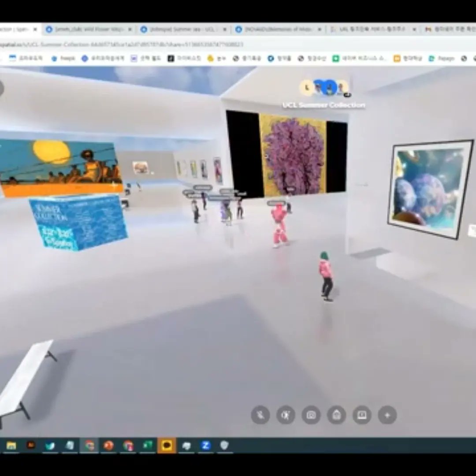Open the teal bird app in taskbar
The width and height of the screenshot is (476, 476).
coord(50,445)
